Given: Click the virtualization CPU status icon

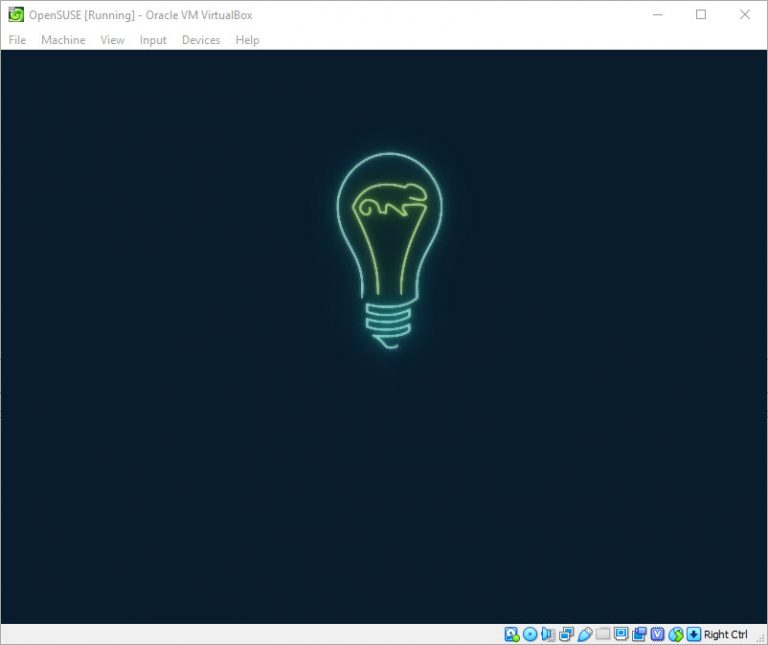Looking at the screenshot, I should [x=657, y=634].
